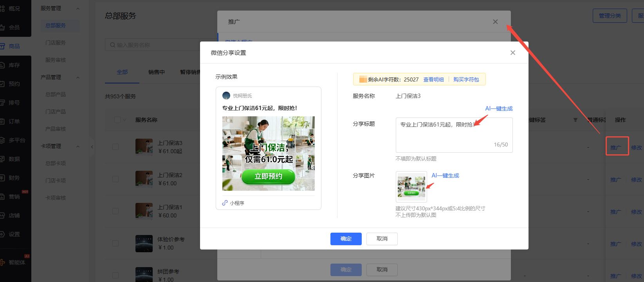Collapse the 服务管理 menu section
Viewport: 644px width, 282px height.
pos(78,9)
